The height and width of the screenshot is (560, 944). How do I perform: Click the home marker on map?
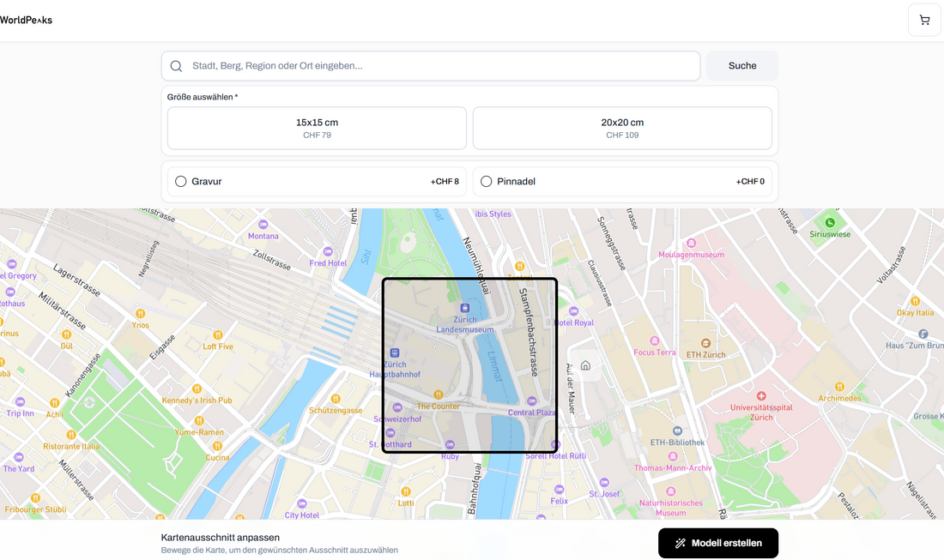(585, 365)
